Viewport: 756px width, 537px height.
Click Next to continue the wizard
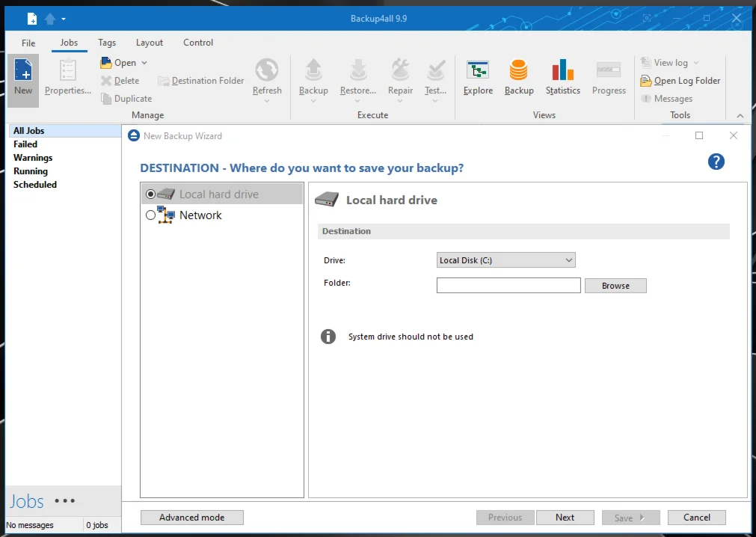tap(565, 518)
